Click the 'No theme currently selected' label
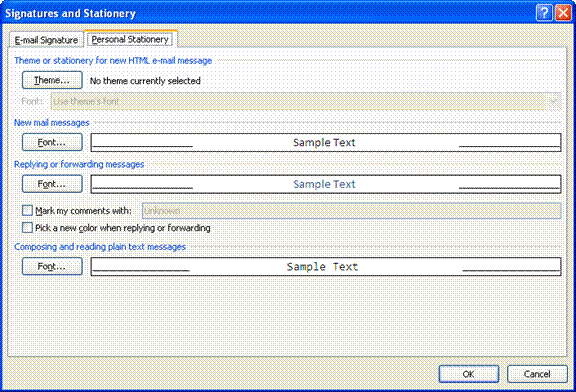This screenshot has width=576, height=392. coord(145,81)
